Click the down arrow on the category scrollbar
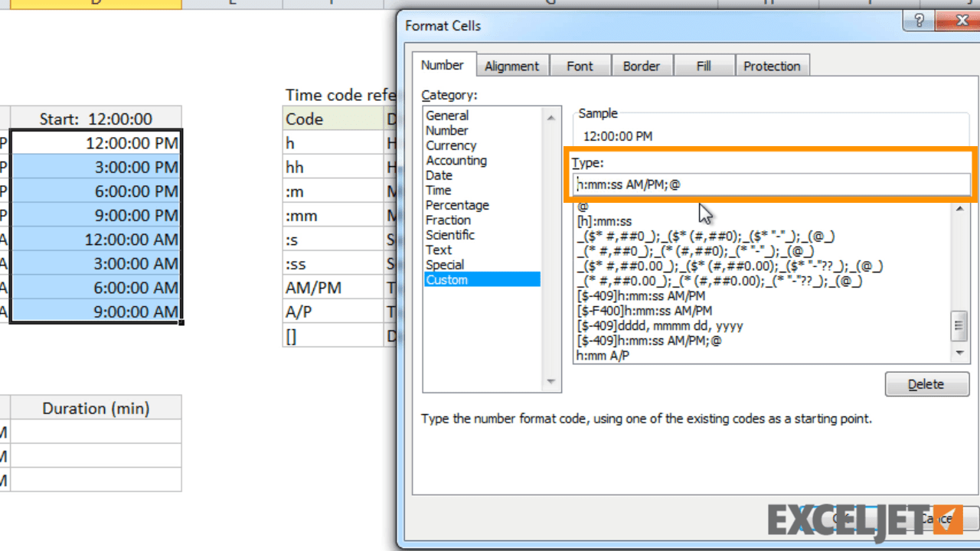Viewport: 980px width, 551px height. click(x=550, y=381)
